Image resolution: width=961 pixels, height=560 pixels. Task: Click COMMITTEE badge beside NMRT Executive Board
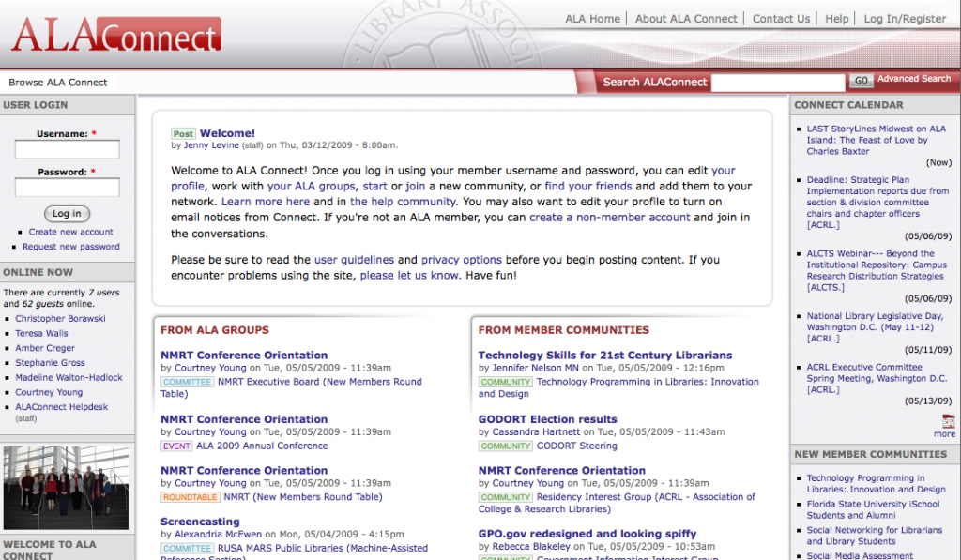coord(187,382)
